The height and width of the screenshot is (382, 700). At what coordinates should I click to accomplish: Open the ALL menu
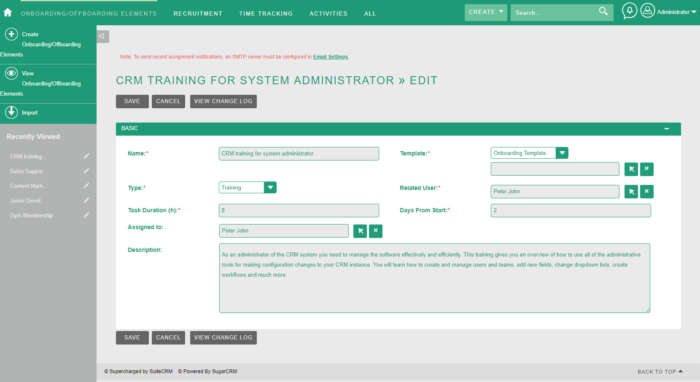pyautogui.click(x=370, y=13)
